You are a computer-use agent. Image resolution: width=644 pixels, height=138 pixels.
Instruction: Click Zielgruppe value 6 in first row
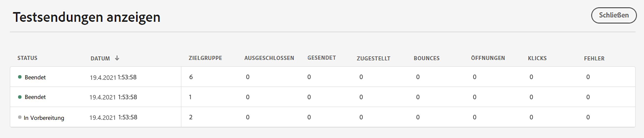coord(191,77)
